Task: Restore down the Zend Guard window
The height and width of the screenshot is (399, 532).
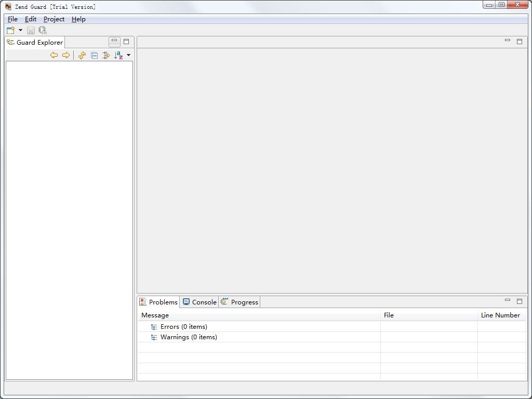Action: tap(501, 5)
